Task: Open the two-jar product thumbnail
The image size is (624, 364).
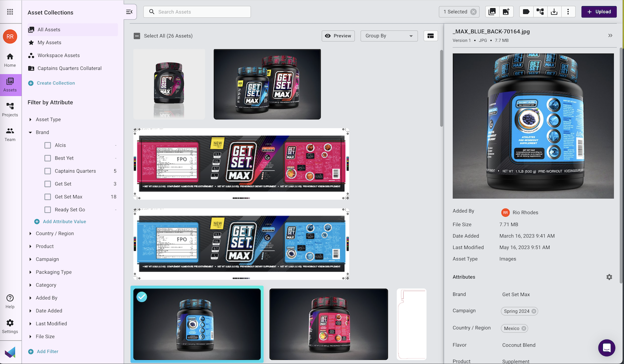Action: point(267,84)
